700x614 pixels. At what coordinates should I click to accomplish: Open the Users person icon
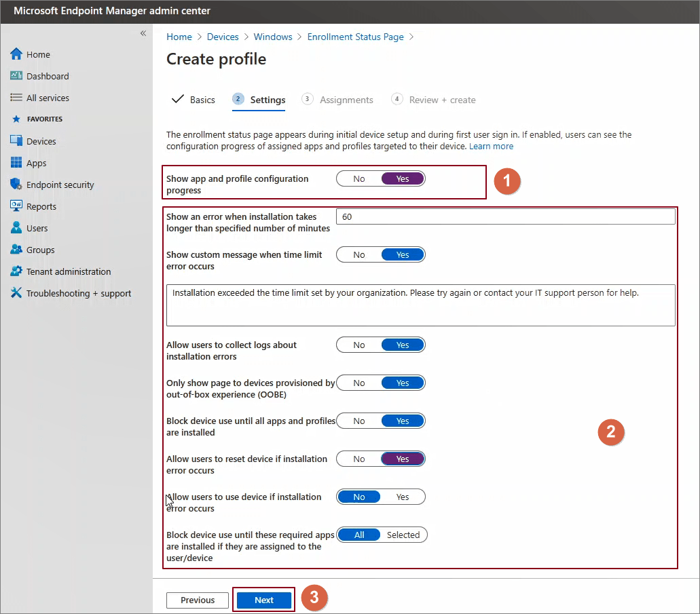click(x=16, y=227)
